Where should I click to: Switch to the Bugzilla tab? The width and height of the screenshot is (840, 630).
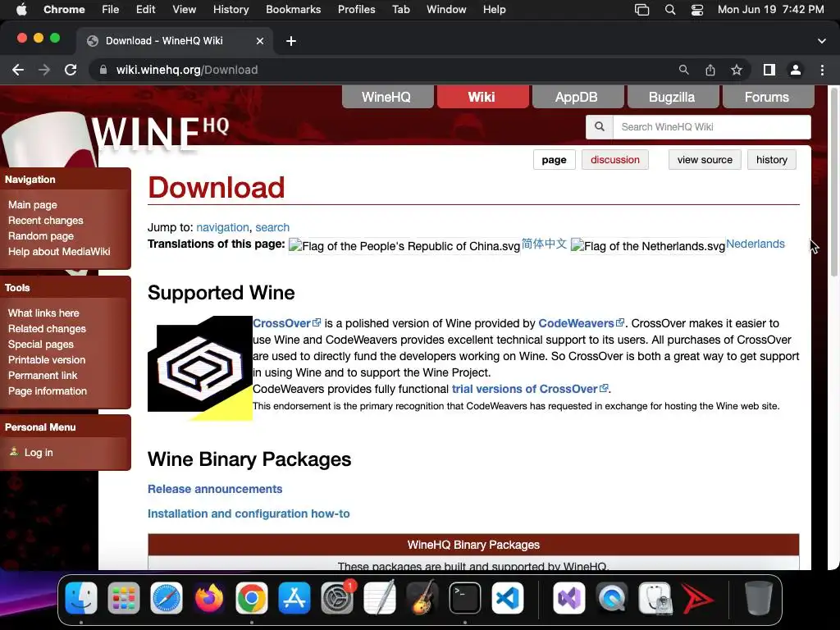pos(672,97)
